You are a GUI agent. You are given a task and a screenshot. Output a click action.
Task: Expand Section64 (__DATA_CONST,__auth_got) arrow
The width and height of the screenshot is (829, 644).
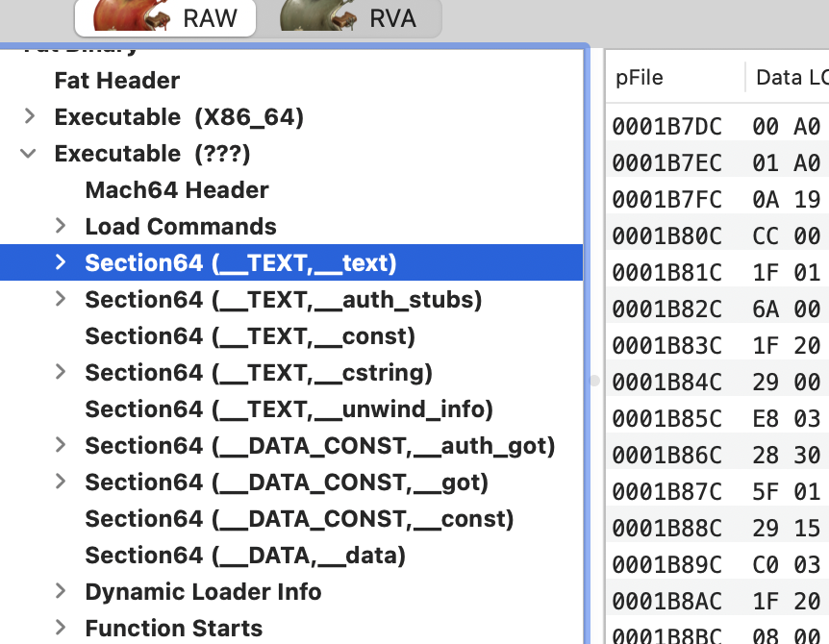[x=61, y=446]
